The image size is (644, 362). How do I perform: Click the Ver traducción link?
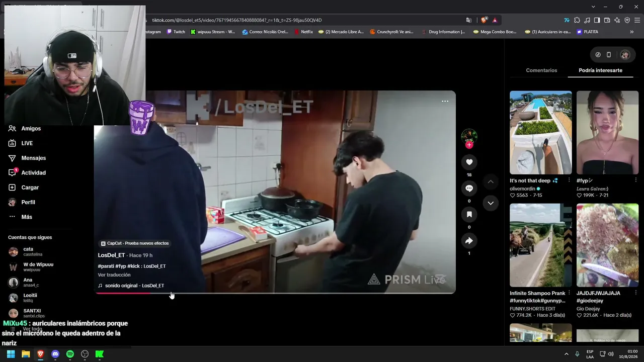[x=114, y=275]
